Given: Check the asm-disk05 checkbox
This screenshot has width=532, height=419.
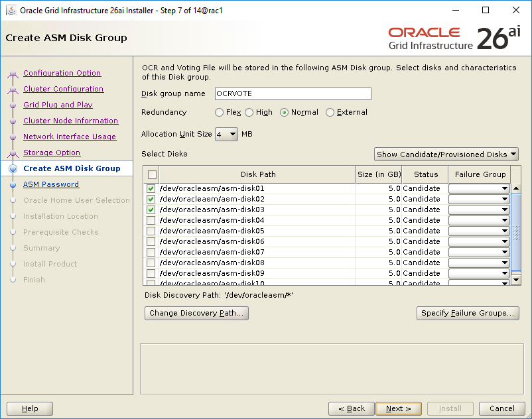Looking at the screenshot, I should [x=151, y=231].
